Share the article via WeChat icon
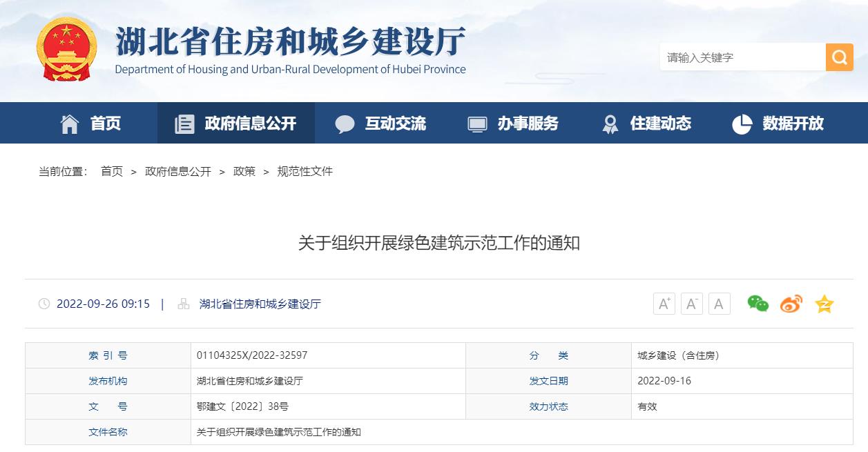Screen dimensions: 868x452 point(758,304)
